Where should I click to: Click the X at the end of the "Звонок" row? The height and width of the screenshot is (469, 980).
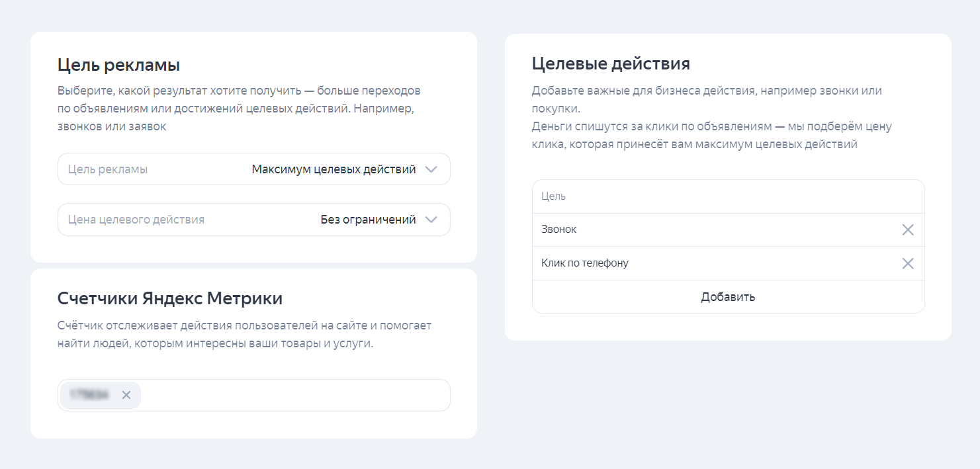click(x=909, y=230)
